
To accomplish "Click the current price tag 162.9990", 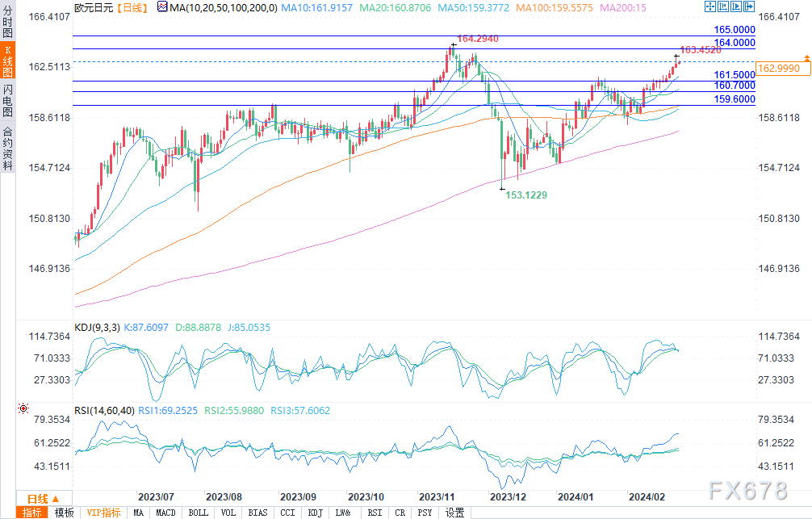I will [783, 69].
